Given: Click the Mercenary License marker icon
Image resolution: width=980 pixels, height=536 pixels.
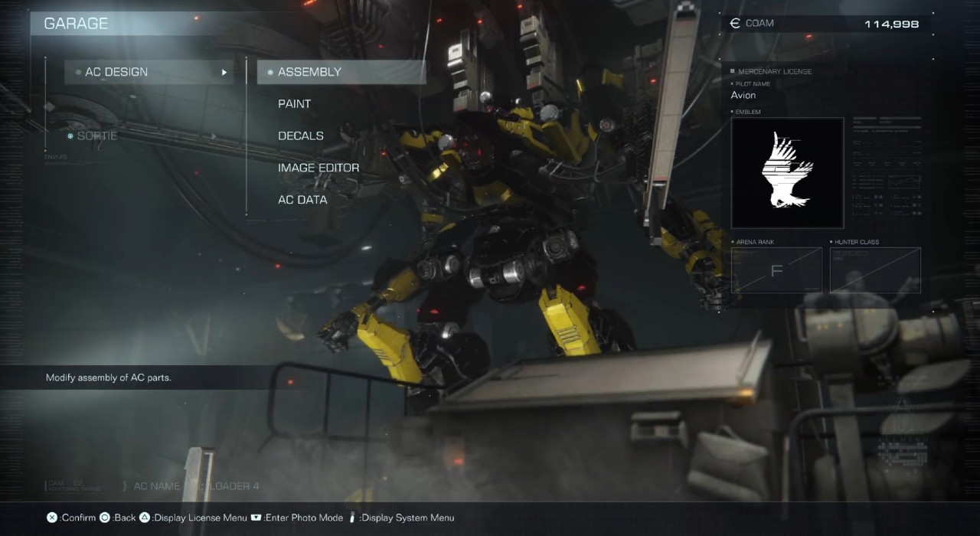Looking at the screenshot, I should pos(733,71).
